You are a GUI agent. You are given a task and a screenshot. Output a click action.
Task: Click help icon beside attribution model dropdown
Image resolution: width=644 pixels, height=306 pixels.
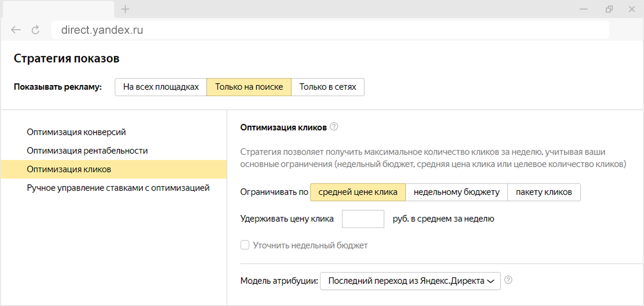click(508, 280)
